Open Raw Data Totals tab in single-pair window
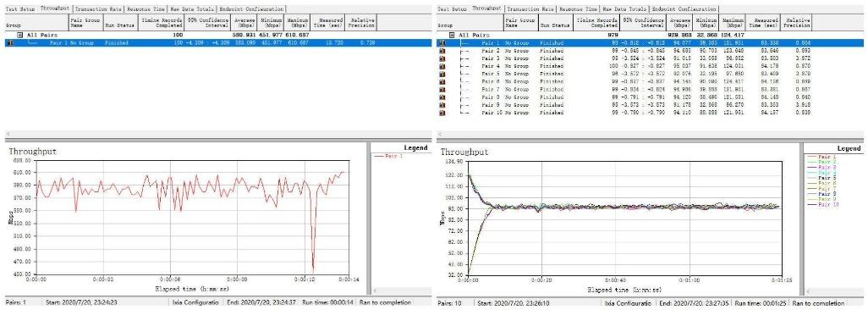Image resolution: width=868 pixels, height=310 pixels. click(x=193, y=9)
